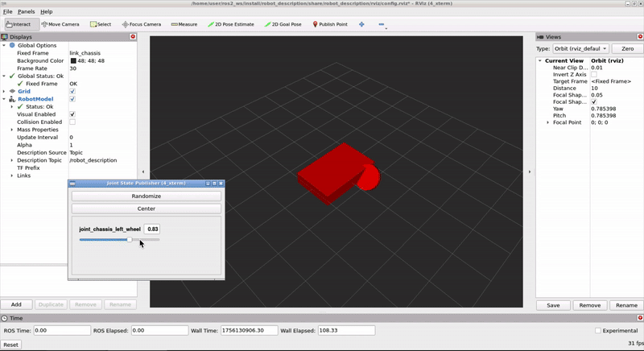The height and width of the screenshot is (351, 644).
Task: Click the left arrow collapsing the Displays sidebar
Action: tap(143, 171)
